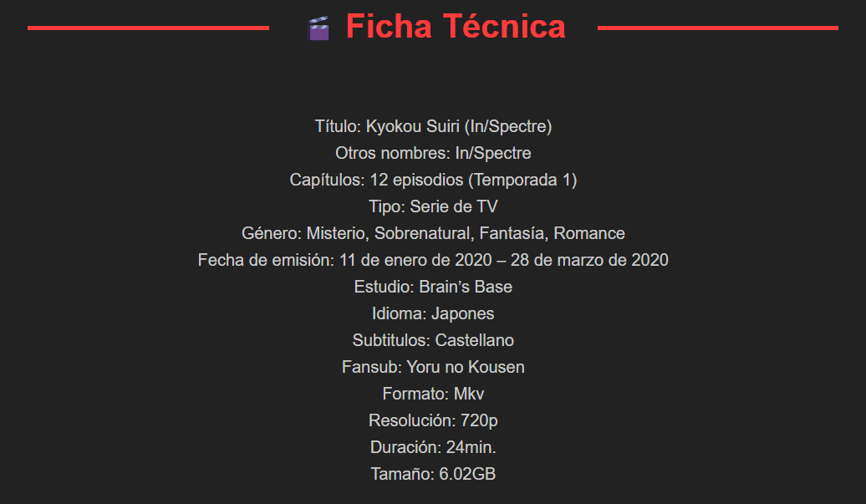Click the word Romance in Género line

pos(589,234)
